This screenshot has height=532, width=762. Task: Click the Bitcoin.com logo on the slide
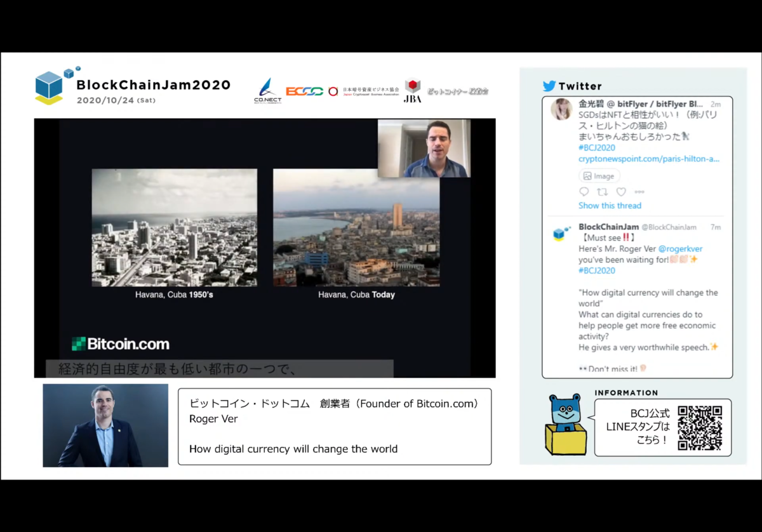[x=121, y=344]
